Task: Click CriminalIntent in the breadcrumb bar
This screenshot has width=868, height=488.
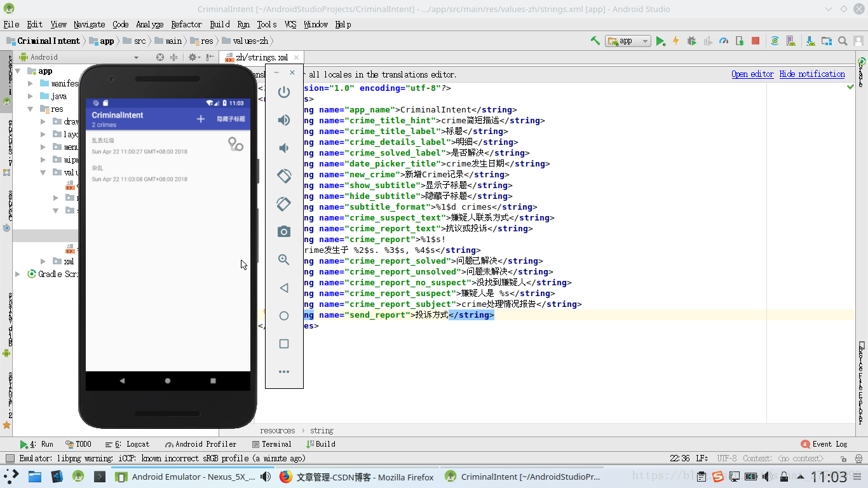Action: click(44, 41)
